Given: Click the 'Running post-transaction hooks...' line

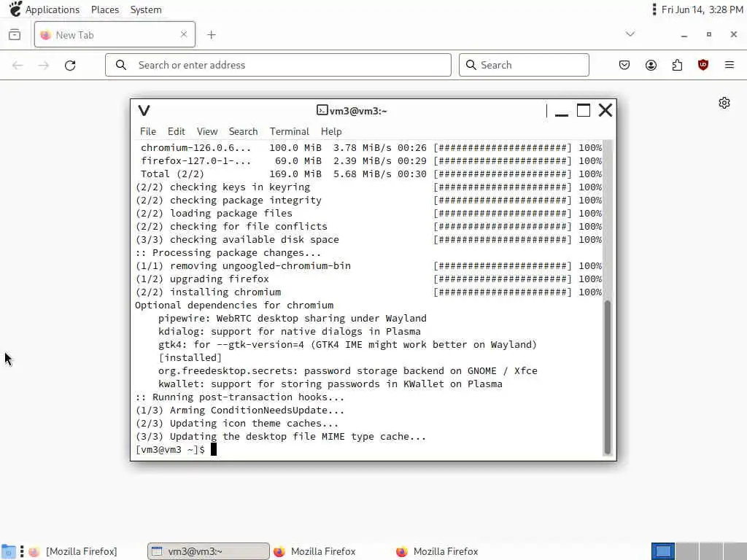Looking at the screenshot, I should point(239,397).
